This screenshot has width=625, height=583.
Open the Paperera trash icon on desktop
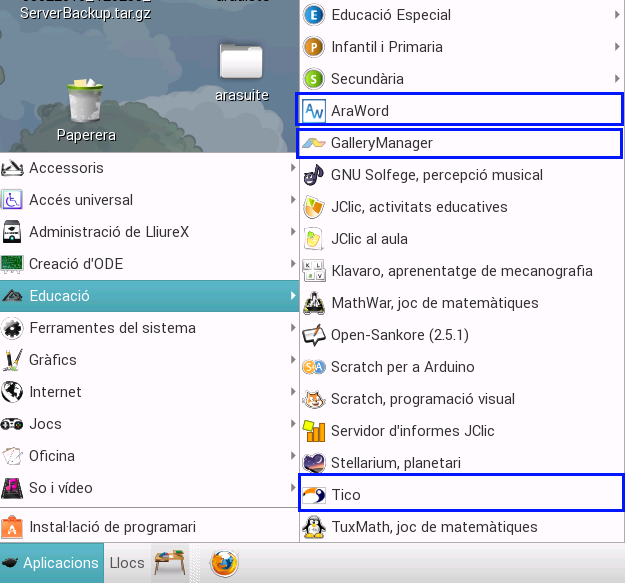click(x=86, y=104)
